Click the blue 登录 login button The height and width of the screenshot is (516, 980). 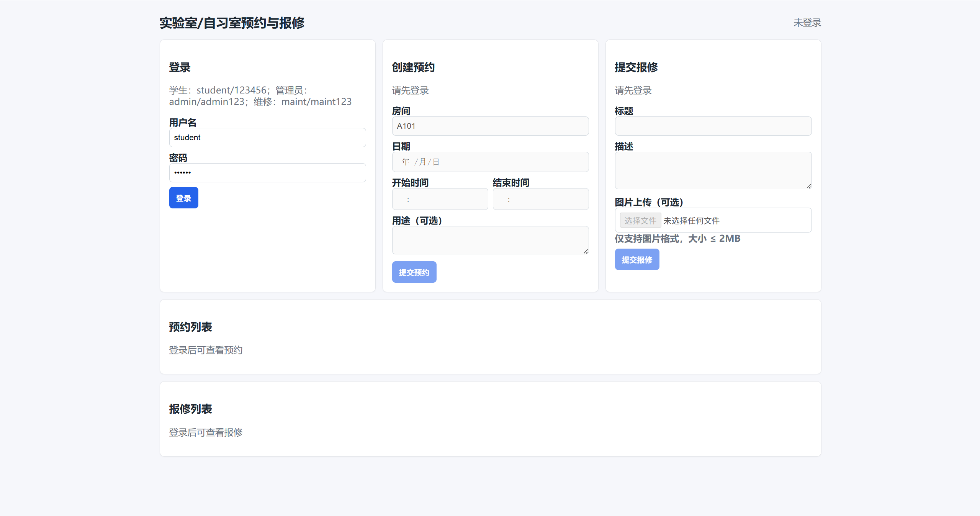coord(183,198)
